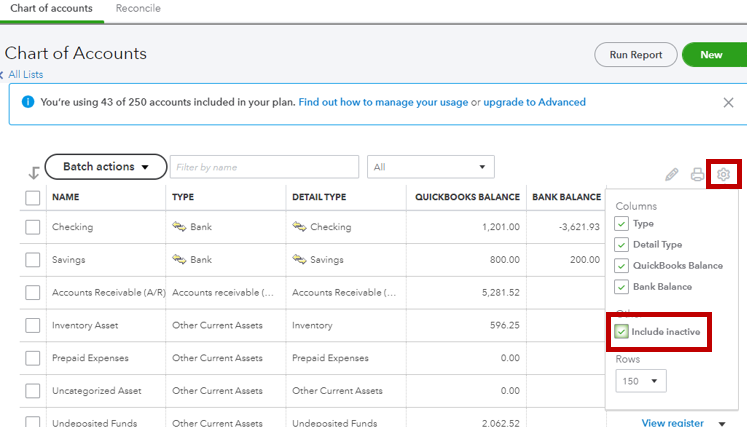
Task: Sort by the DETAIL TYPE column header
Action: (319, 197)
